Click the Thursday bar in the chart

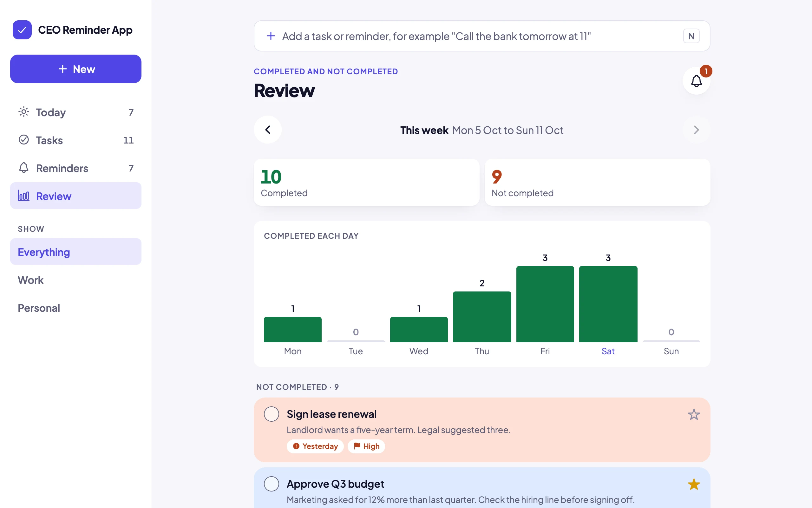pyautogui.click(x=482, y=317)
